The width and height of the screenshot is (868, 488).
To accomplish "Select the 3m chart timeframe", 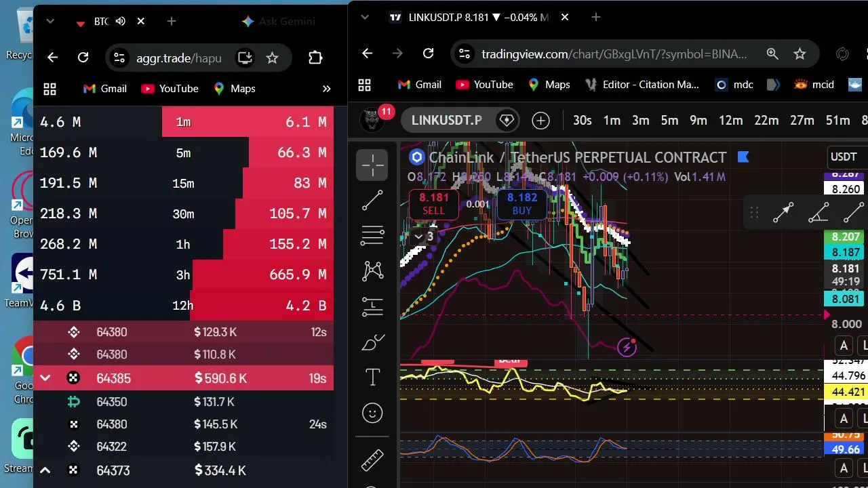I will tap(641, 121).
